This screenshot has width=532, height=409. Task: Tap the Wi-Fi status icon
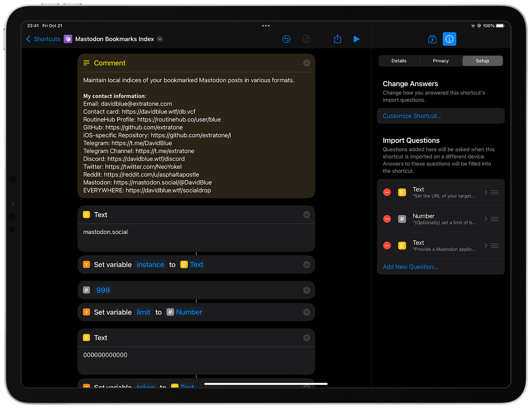pyautogui.click(x=473, y=26)
